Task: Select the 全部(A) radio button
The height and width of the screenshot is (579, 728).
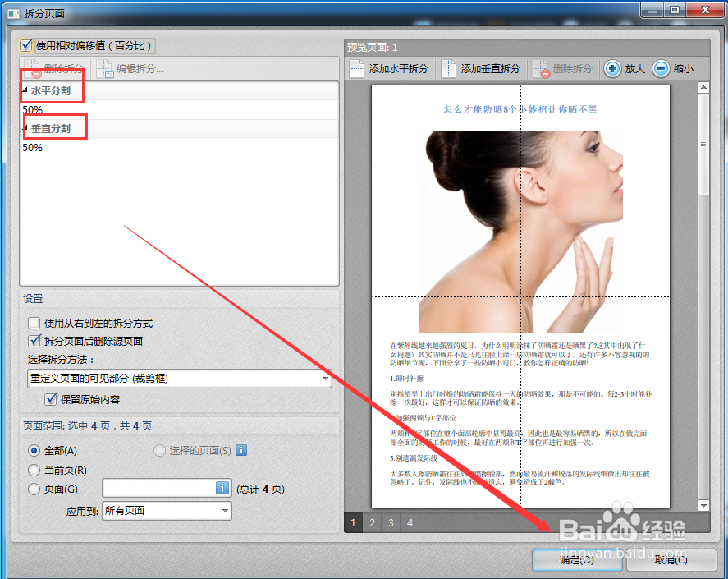Action: tap(34, 450)
